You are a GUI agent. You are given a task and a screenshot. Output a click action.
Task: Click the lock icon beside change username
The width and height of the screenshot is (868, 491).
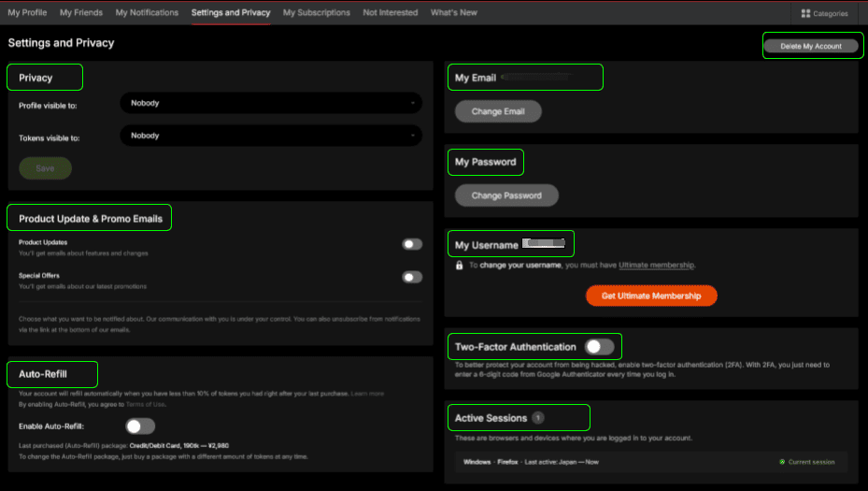[459, 266]
